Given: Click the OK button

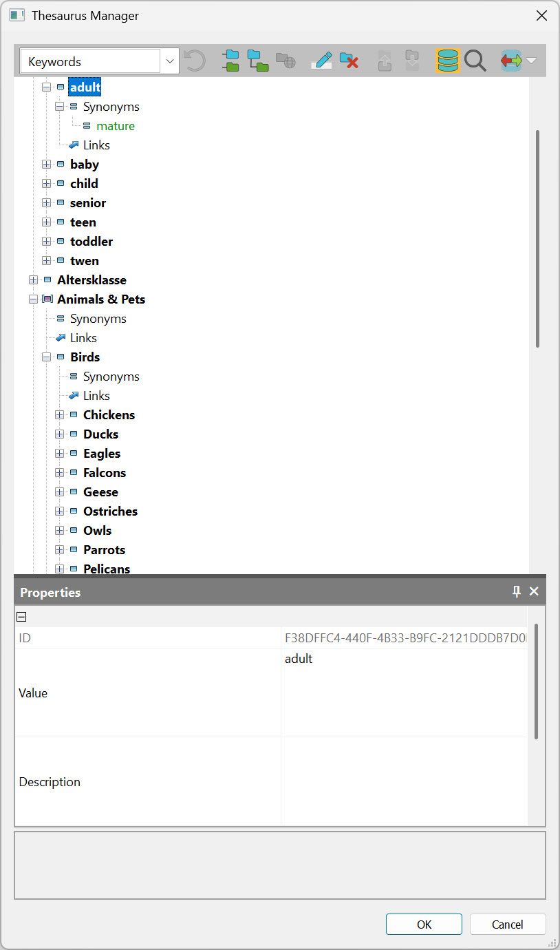Looking at the screenshot, I should [x=424, y=925].
